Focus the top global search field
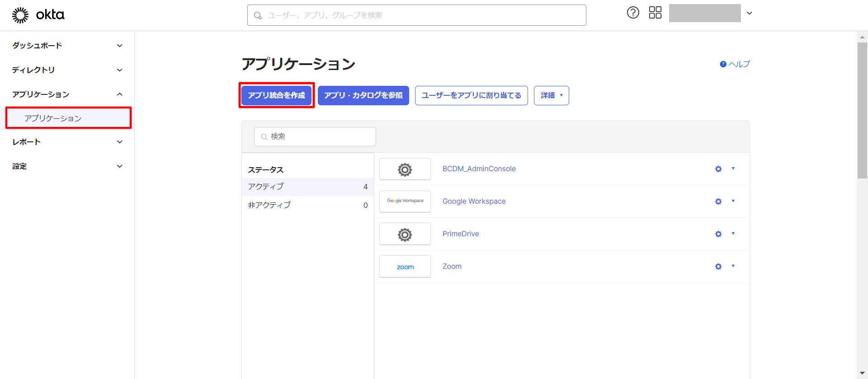 (x=416, y=15)
